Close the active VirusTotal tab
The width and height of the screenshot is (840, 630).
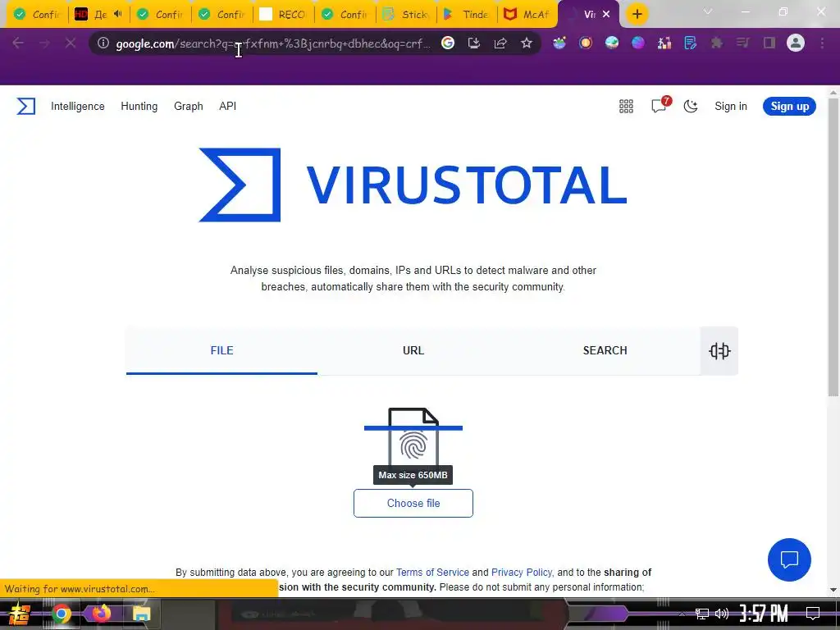click(606, 15)
